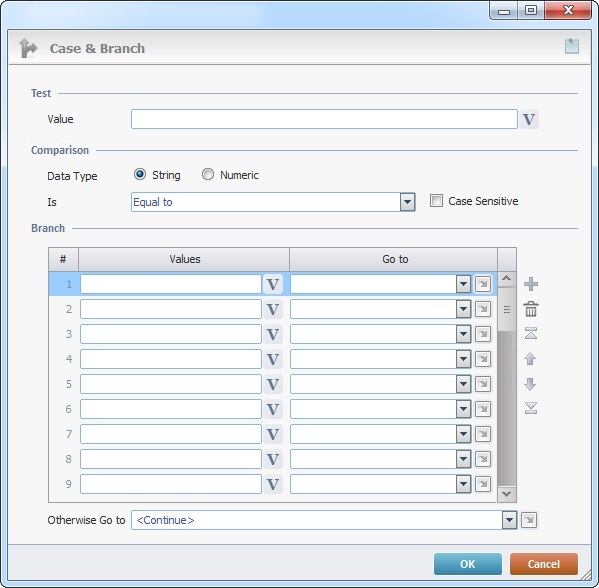Open the Is comparison dropdown set to Equal to
The image size is (599, 588).
pos(273,202)
